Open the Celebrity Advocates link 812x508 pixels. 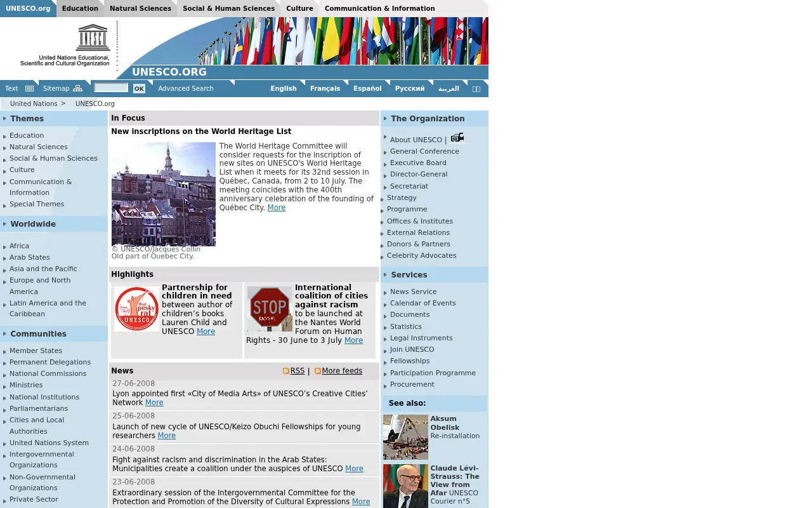pos(422,255)
